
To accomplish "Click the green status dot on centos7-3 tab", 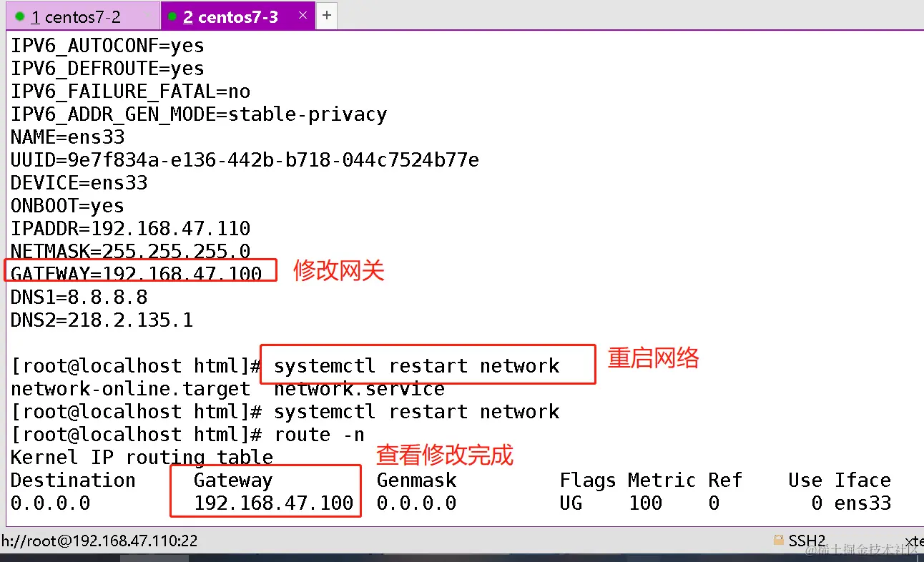I will (172, 16).
